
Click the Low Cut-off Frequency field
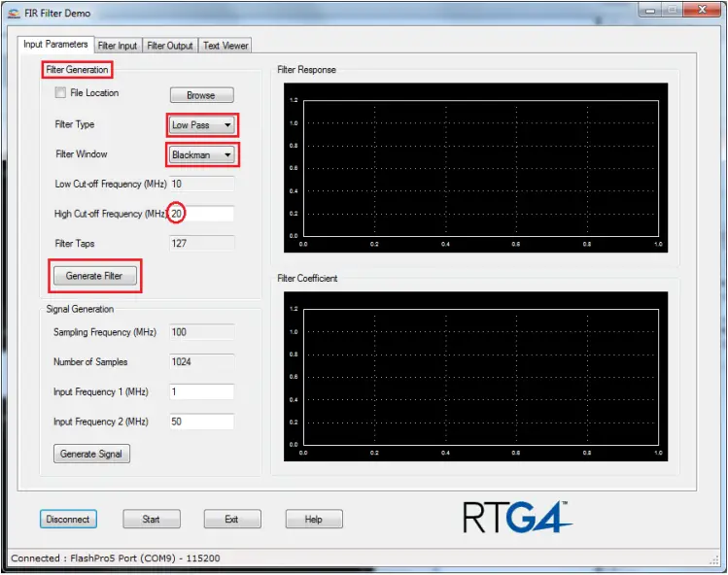tap(202, 184)
